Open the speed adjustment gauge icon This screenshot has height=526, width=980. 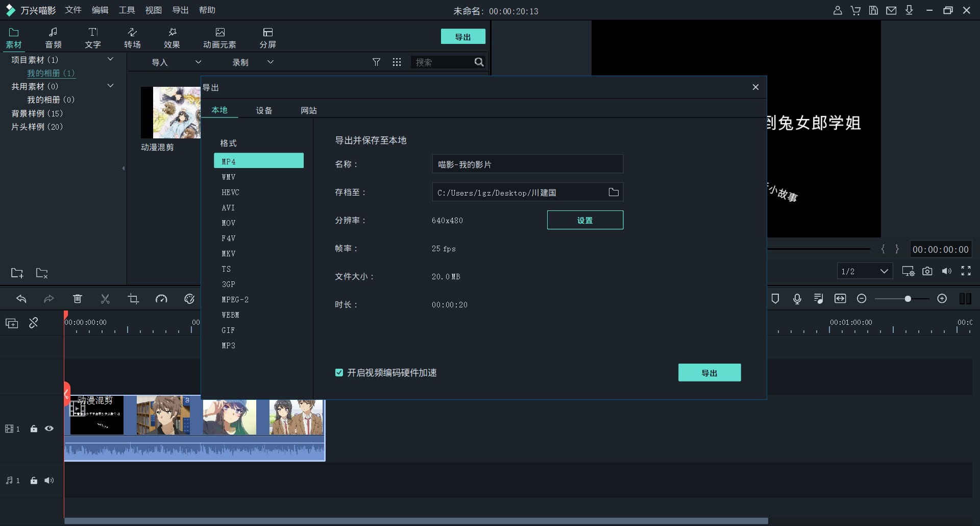(161, 299)
